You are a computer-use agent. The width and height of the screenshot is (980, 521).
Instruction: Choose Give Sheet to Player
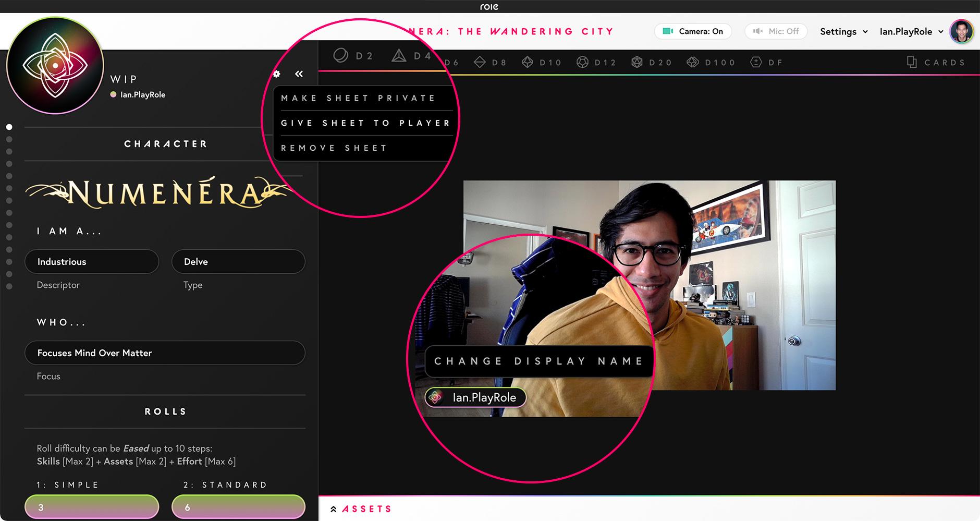pos(365,123)
